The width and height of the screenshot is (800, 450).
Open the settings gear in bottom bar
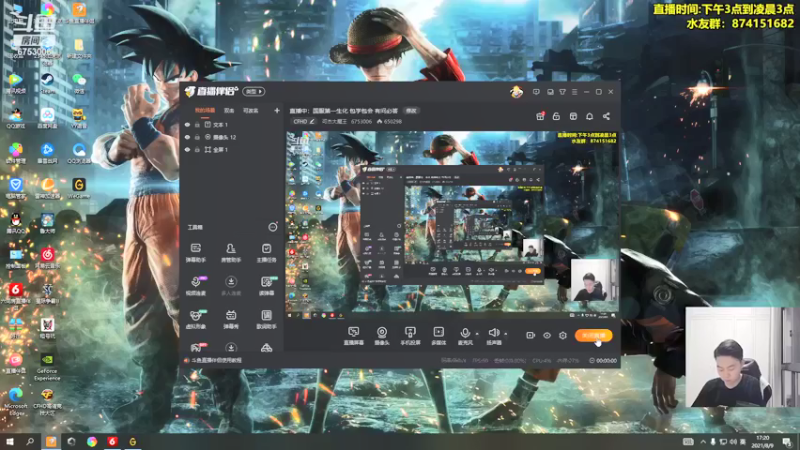[x=563, y=336]
